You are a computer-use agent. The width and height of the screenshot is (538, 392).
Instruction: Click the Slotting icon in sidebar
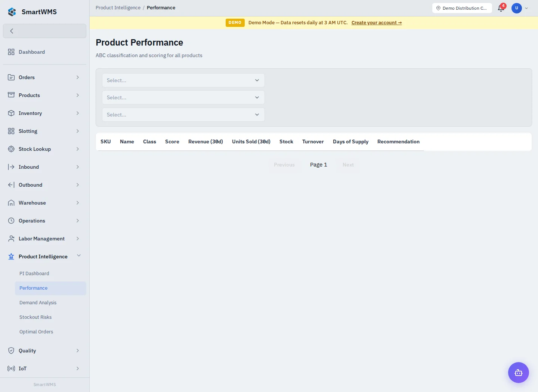click(11, 131)
